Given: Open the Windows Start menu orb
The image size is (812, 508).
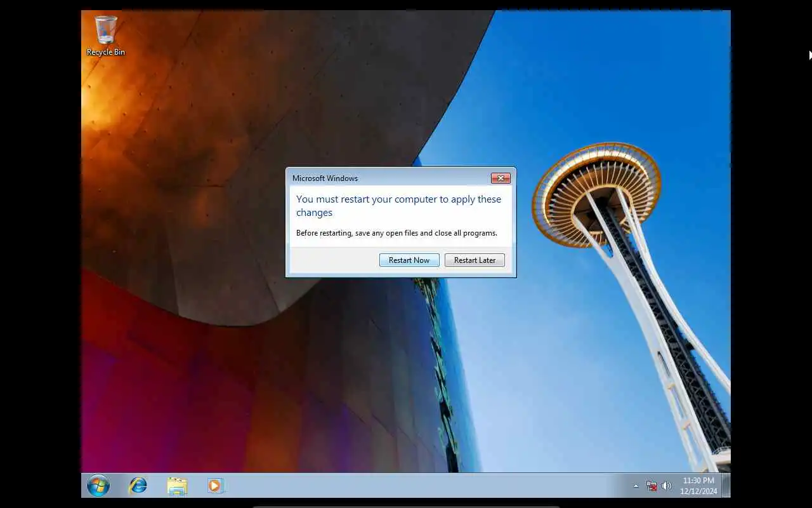Looking at the screenshot, I should pos(98,486).
